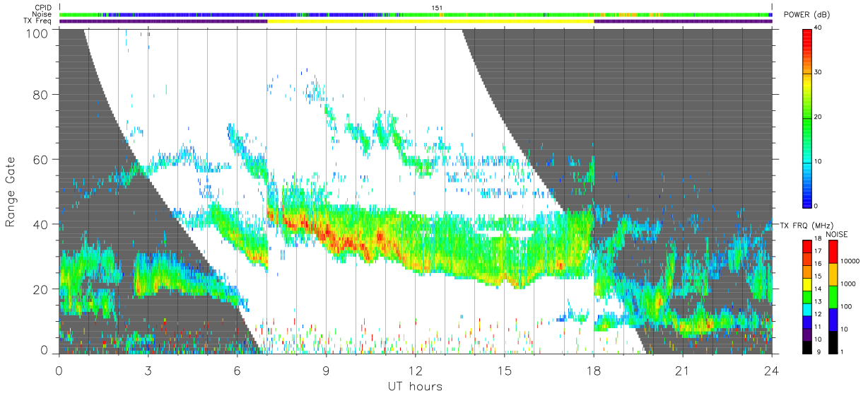Select the CPID value 151
The image size is (868, 401).
(436, 8)
